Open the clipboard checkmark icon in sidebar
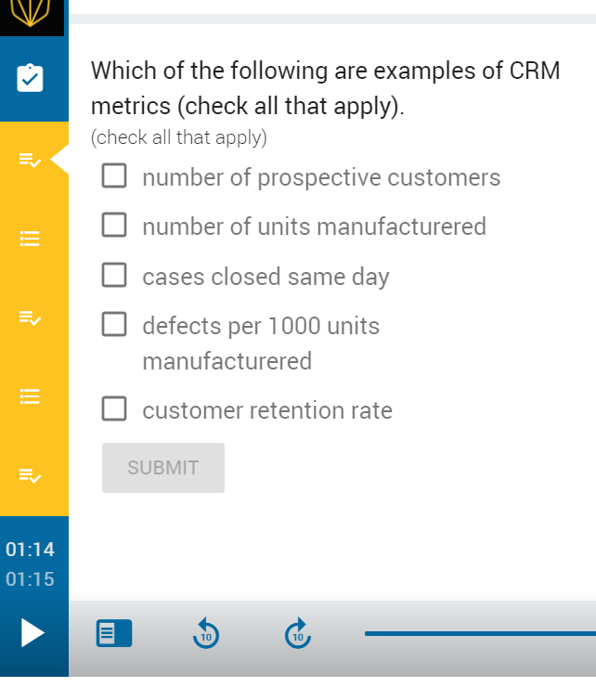The width and height of the screenshot is (596, 700). point(31,78)
